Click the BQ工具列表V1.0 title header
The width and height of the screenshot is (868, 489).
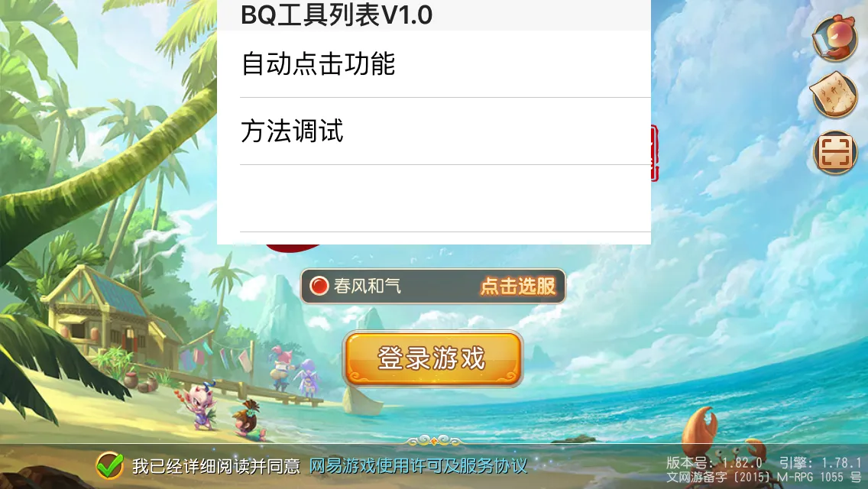[336, 15]
